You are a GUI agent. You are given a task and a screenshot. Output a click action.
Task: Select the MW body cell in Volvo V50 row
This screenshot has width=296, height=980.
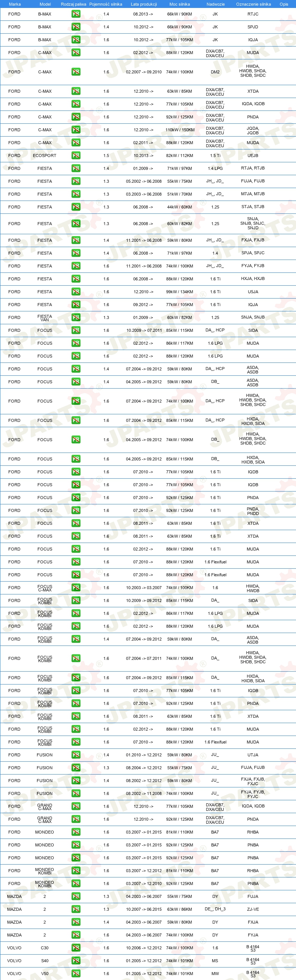[215, 974]
